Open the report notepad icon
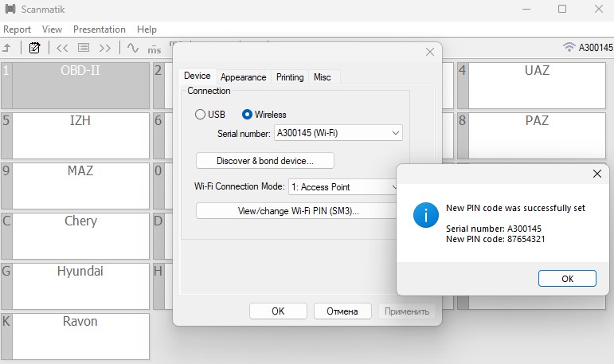The width and height of the screenshot is (614, 364). [x=34, y=48]
